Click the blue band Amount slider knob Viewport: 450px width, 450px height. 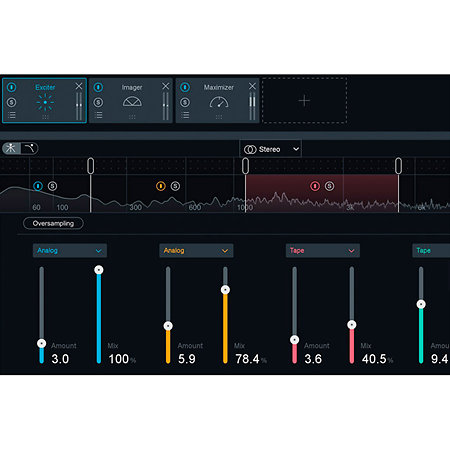pos(42,343)
